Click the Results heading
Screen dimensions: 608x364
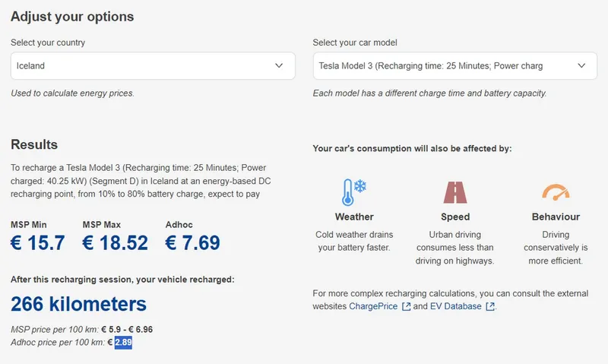34,144
